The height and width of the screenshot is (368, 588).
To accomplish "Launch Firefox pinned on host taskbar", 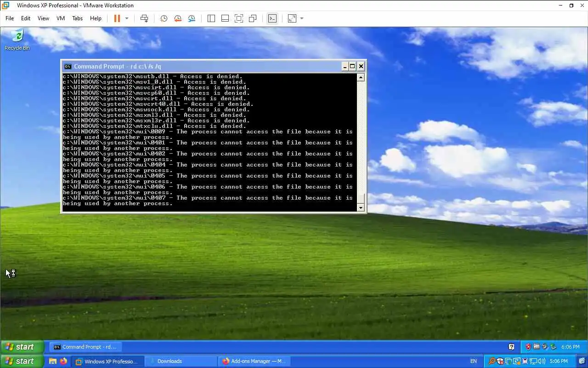I will (x=63, y=361).
